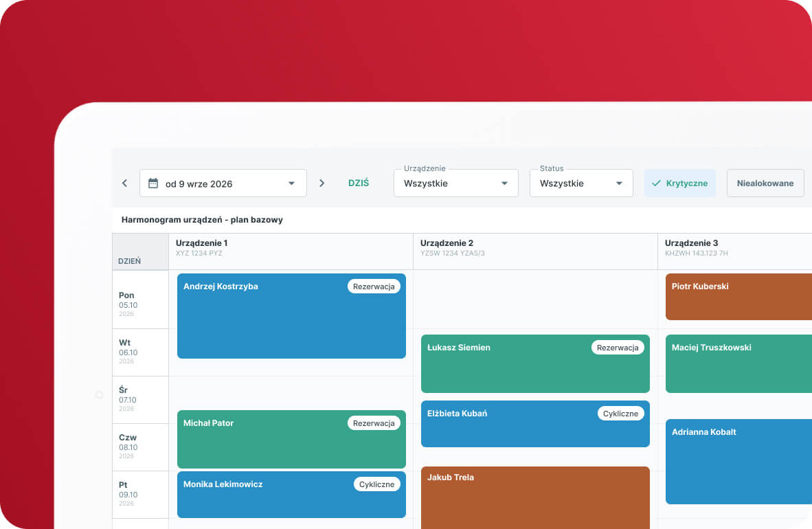Open date picker 'od 9 wrze 2026'
This screenshot has width=812, height=529.
(x=223, y=183)
